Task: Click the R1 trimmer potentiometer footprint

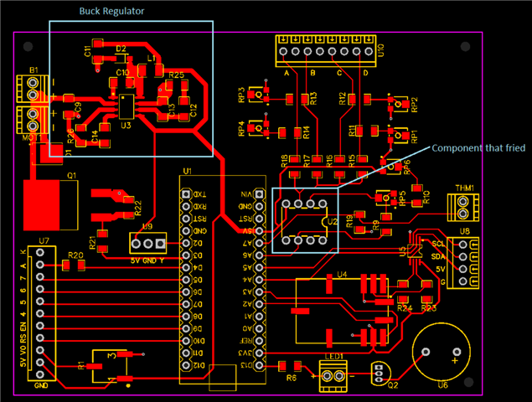Action: click(x=110, y=366)
